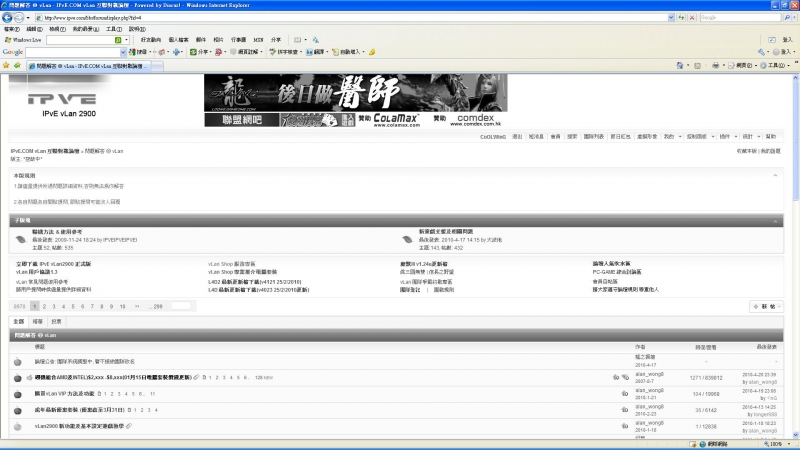Collapse the 子版塊 sub-forum section
The image size is (800, 450).
coord(775,221)
